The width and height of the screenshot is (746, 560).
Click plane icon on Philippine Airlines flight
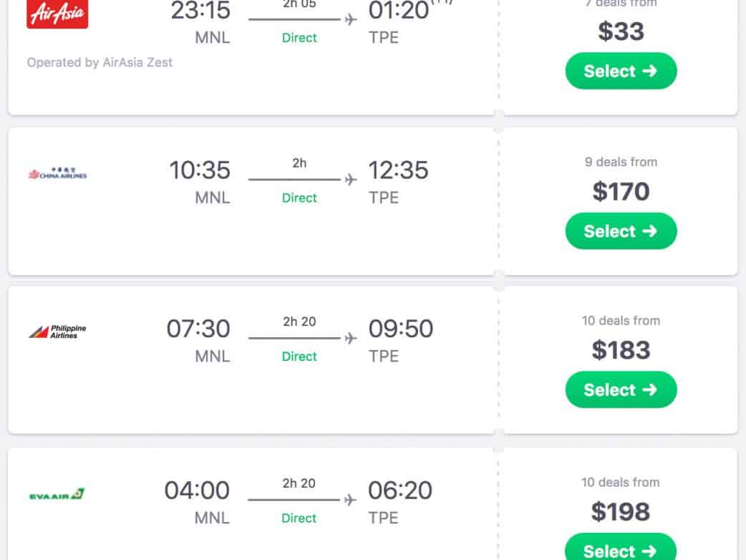(350, 338)
